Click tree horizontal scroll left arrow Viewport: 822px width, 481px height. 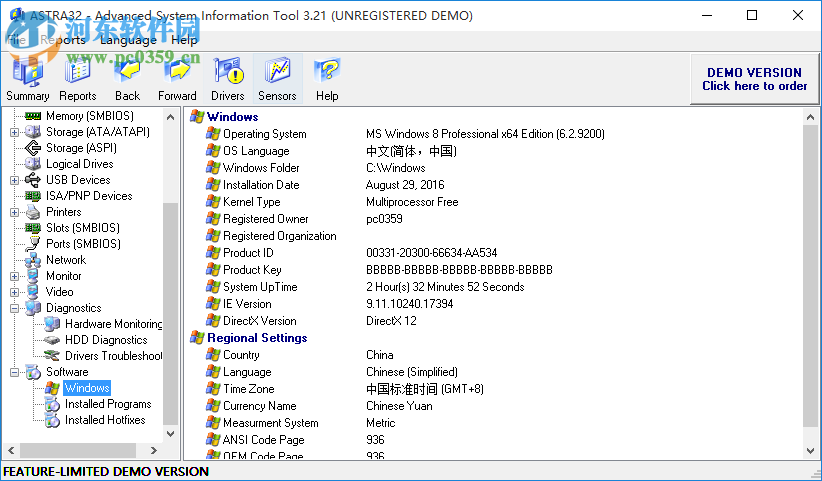[x=11, y=450]
